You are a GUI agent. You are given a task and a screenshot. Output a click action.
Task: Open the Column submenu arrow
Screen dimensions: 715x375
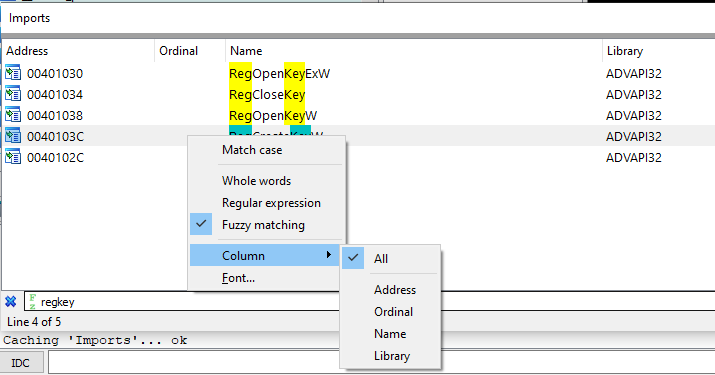328,255
